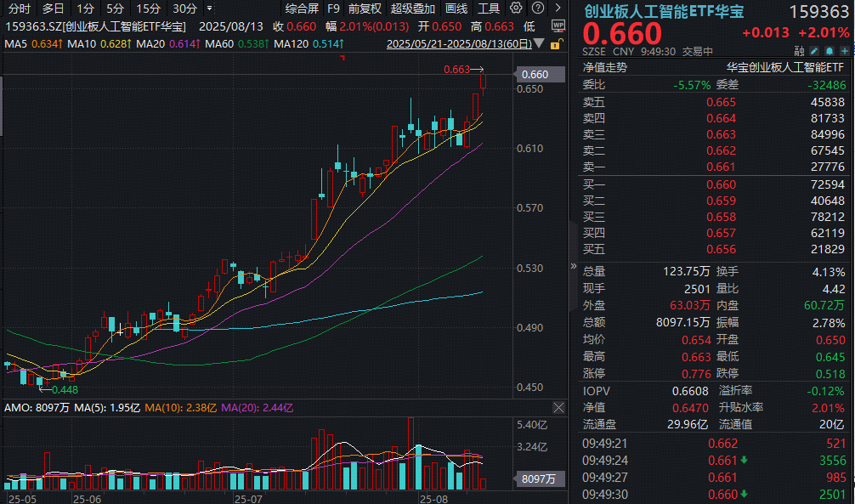Viewport: 855px width, 504px height.
Task: Open the help question-mark icon
Action: point(538,8)
